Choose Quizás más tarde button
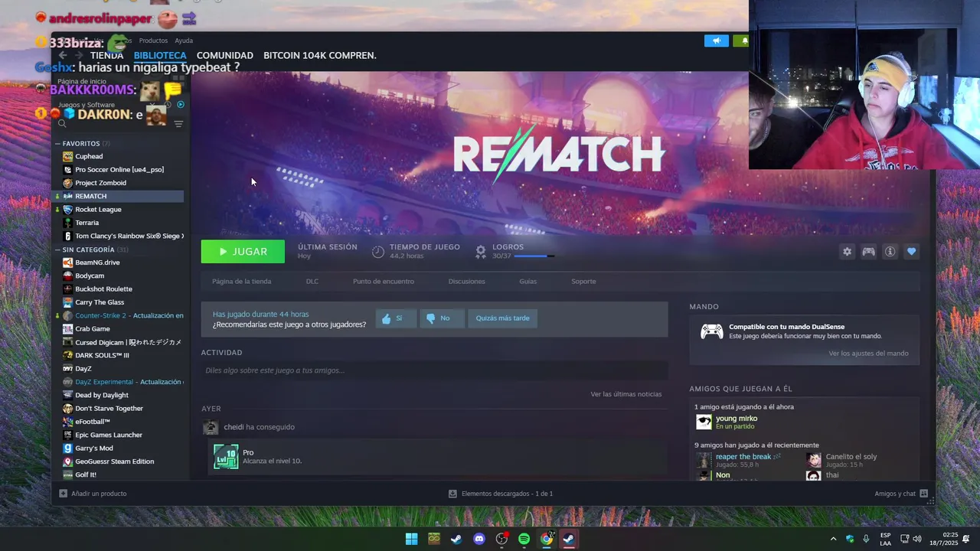Viewport: 980px width, 551px height. pyautogui.click(x=502, y=318)
